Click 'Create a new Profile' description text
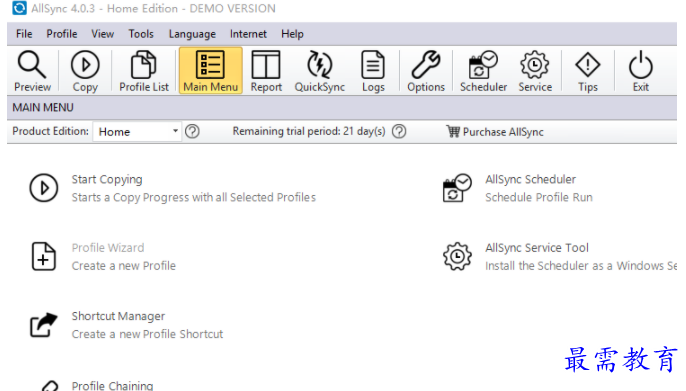Image resolution: width=686 pixels, height=391 pixels. click(x=123, y=266)
